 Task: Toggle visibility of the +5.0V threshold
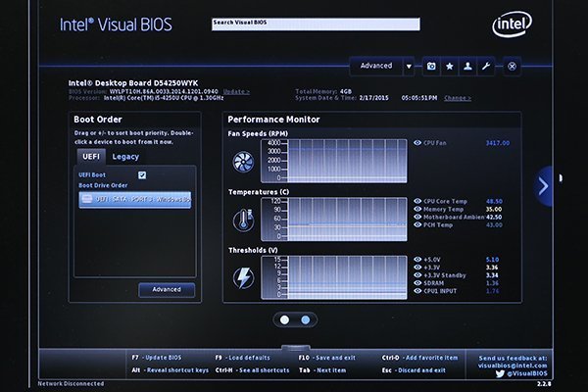pos(418,260)
